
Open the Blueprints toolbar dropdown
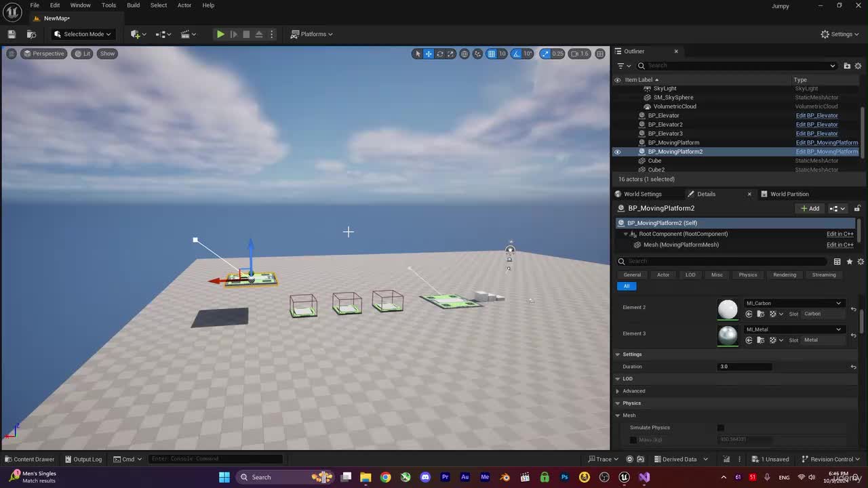point(163,34)
